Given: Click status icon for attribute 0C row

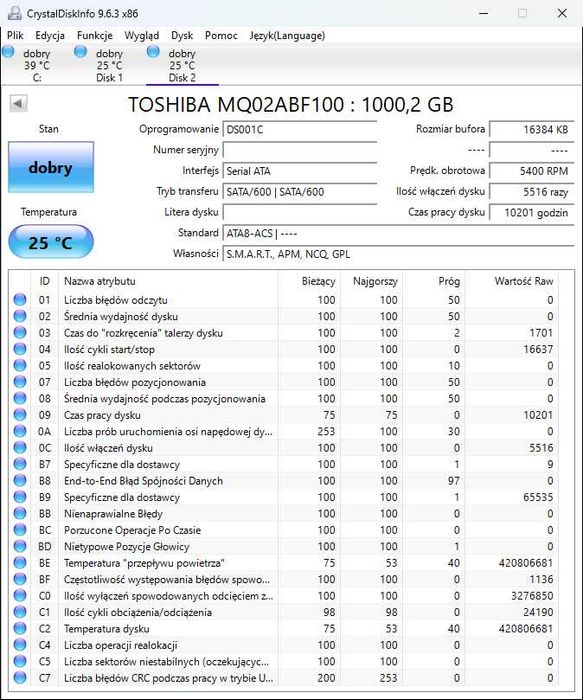Looking at the screenshot, I should click(20, 448).
